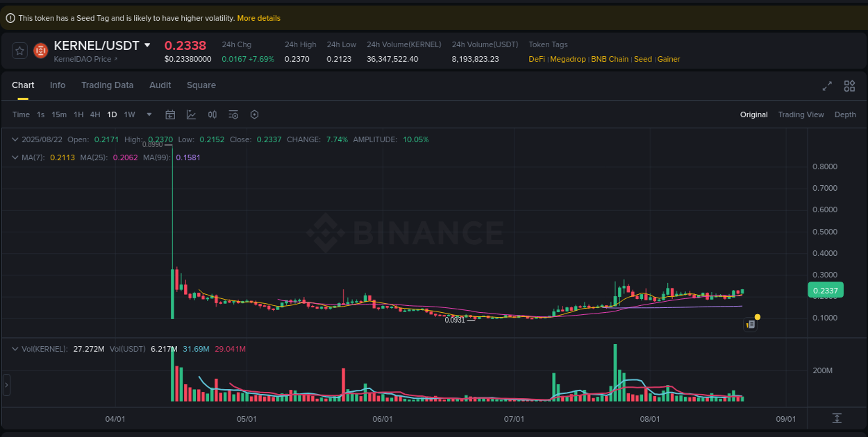Image resolution: width=868 pixels, height=437 pixels.
Task: Open the widgets grid icon top right
Action: pos(849,86)
